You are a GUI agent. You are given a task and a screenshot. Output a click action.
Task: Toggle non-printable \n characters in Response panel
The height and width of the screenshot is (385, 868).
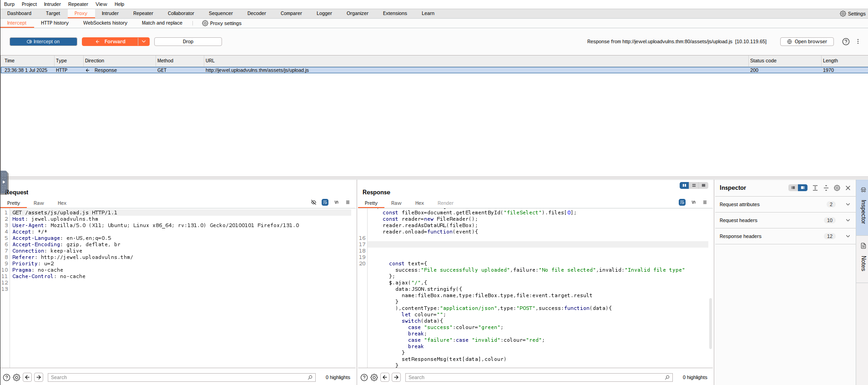tap(694, 203)
